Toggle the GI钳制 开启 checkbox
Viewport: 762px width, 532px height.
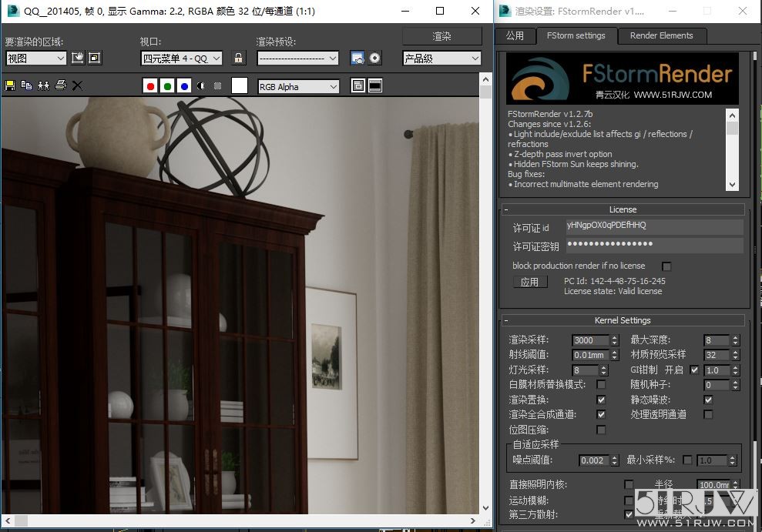(694, 370)
